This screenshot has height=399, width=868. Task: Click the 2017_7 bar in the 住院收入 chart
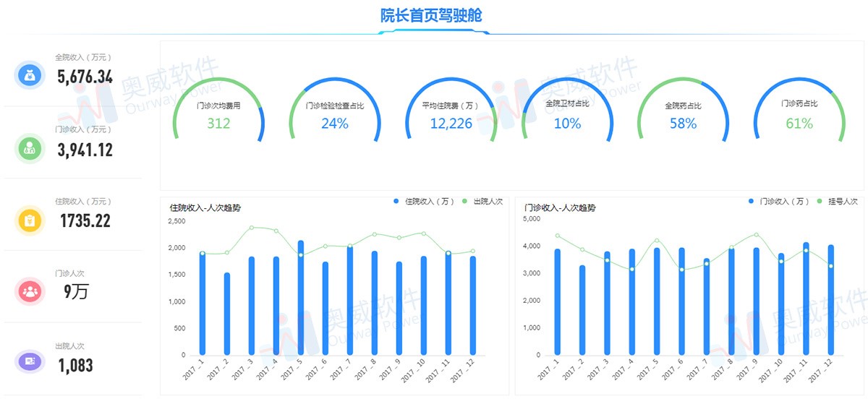350,300
